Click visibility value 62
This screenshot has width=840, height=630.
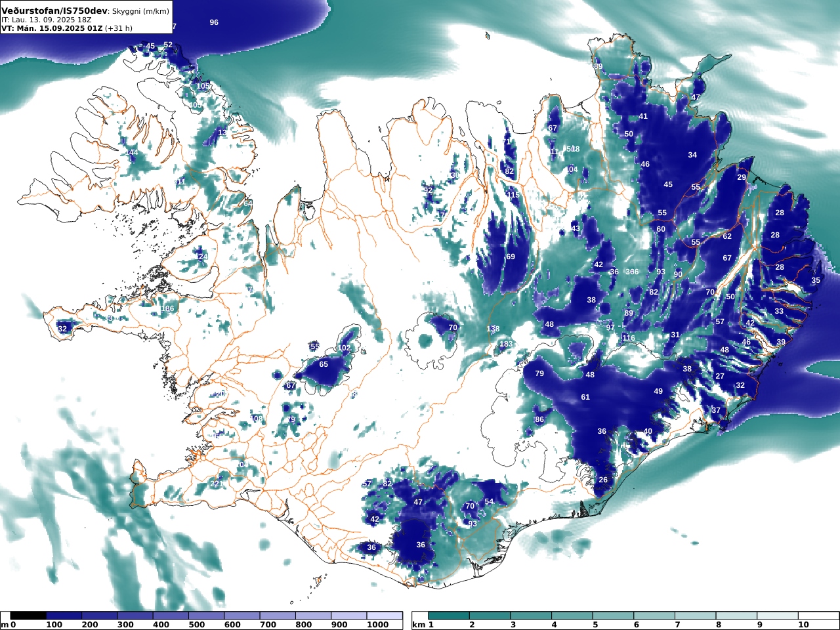pyautogui.click(x=727, y=236)
